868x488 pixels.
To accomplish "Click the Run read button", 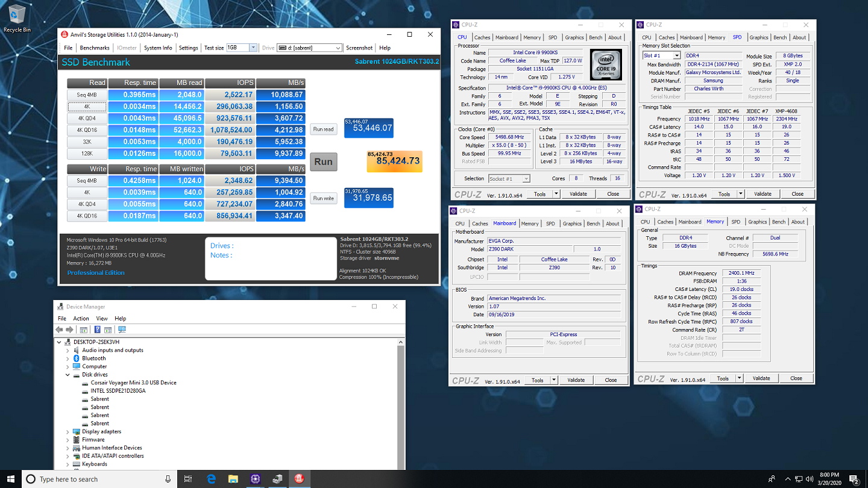I will point(323,129).
